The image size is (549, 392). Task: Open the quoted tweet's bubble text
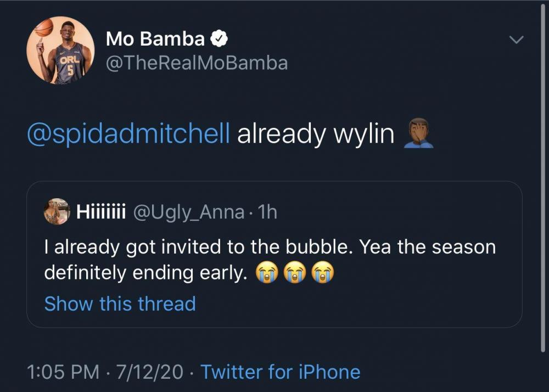coord(270,247)
